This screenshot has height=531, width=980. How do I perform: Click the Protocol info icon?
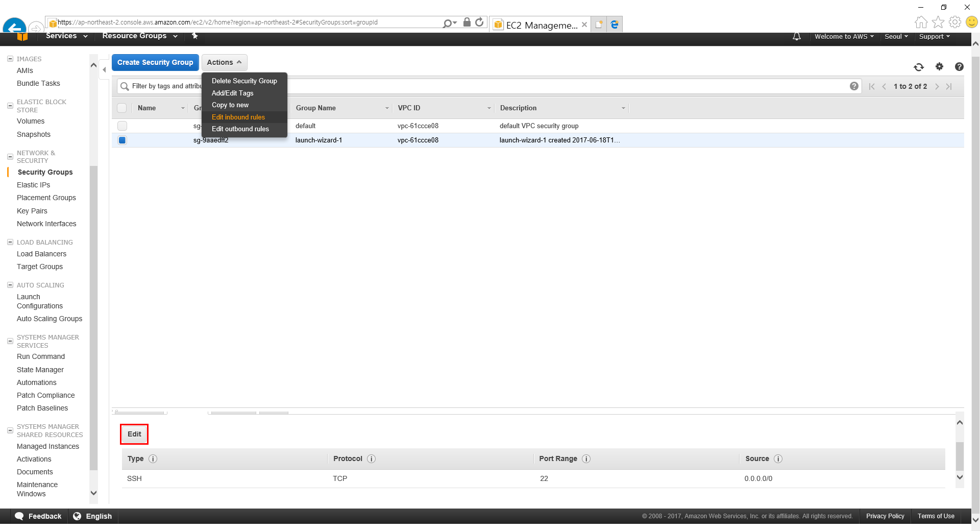(x=372, y=458)
